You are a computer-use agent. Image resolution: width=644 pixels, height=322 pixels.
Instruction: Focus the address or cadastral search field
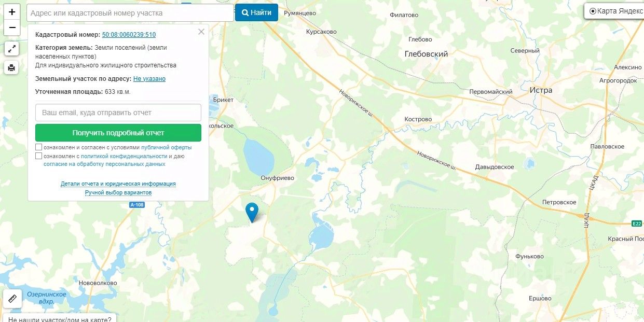pos(130,13)
